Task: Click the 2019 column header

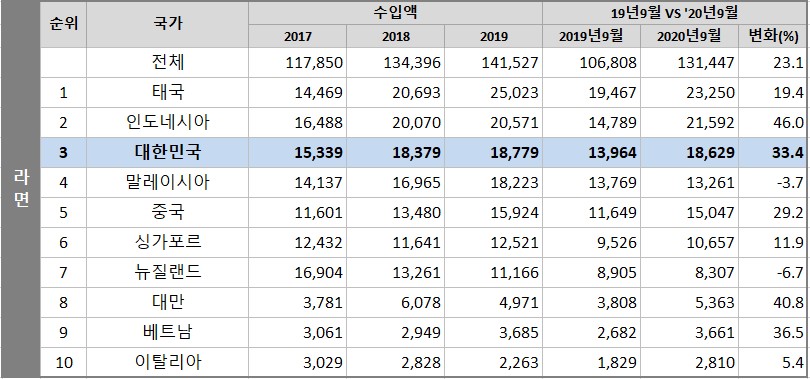Action: coord(493,37)
